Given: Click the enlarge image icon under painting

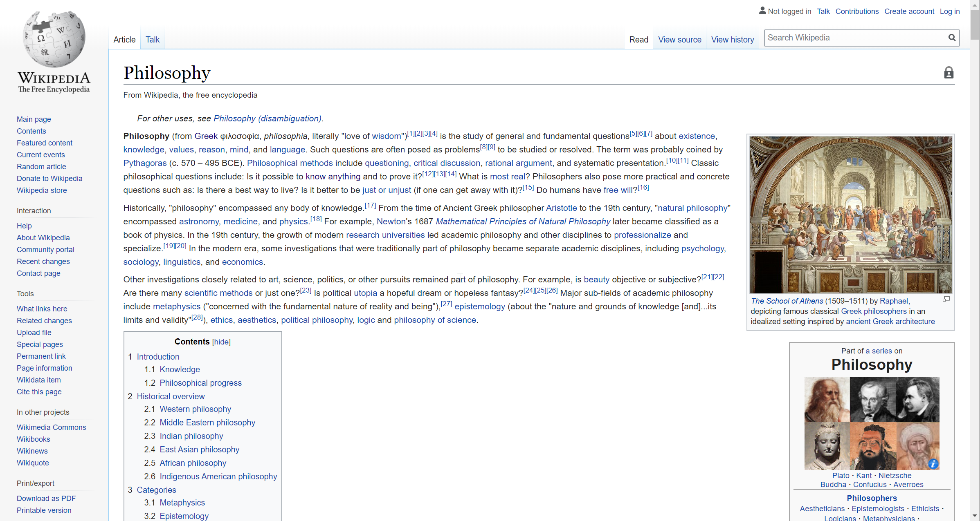Looking at the screenshot, I should pyautogui.click(x=946, y=300).
